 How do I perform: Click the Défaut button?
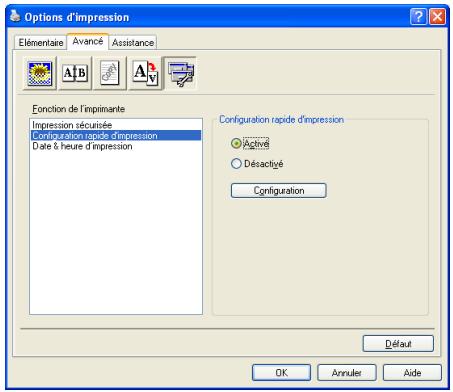point(398,344)
